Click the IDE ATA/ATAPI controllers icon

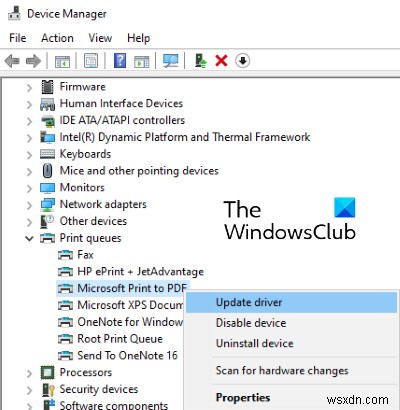[48, 121]
